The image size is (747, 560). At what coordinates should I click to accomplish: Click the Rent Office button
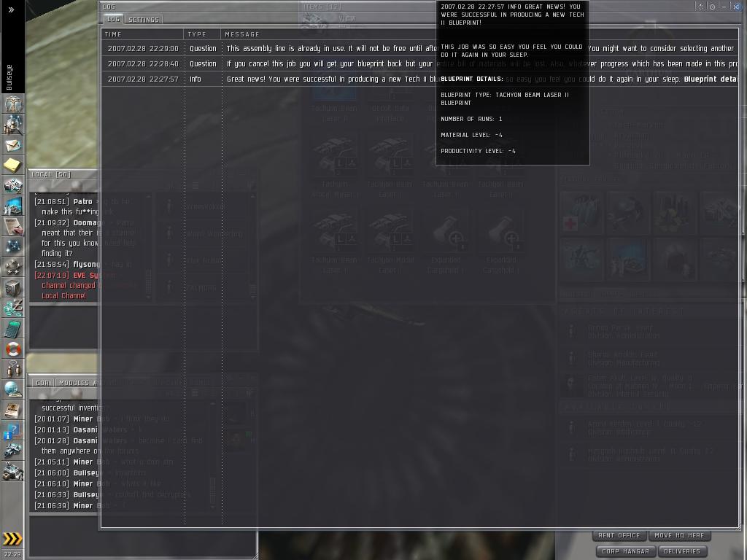pyautogui.click(x=619, y=535)
